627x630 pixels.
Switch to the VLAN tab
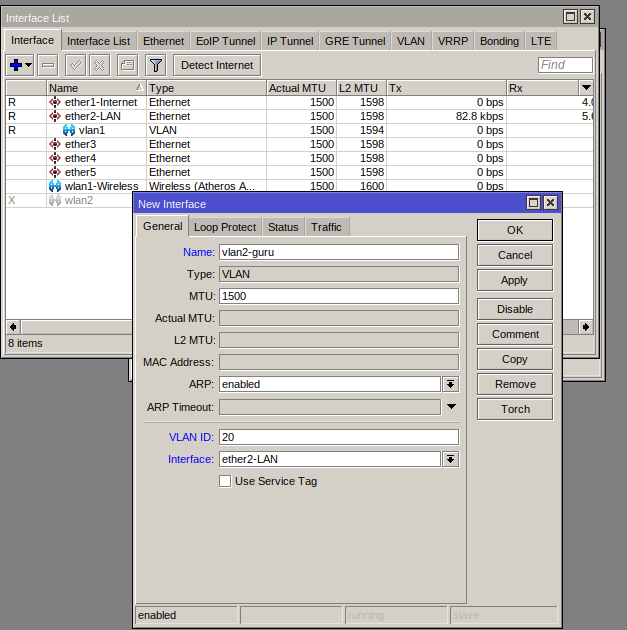[410, 41]
